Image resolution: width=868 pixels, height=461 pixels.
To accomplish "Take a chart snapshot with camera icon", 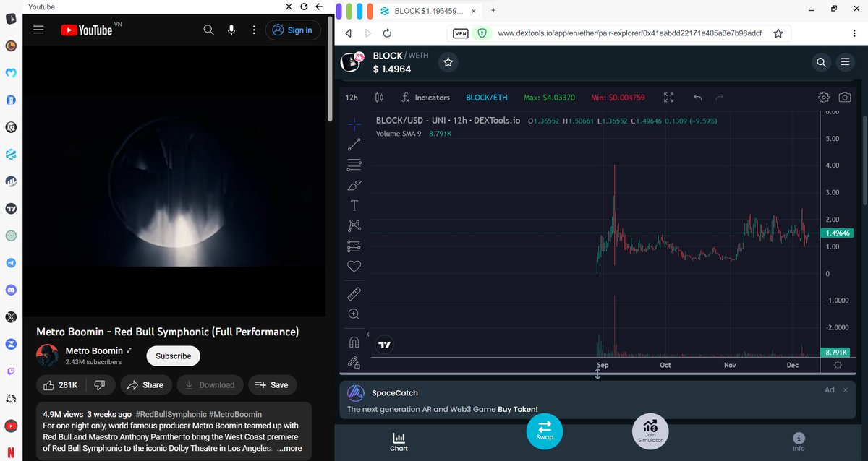I will pos(844,98).
